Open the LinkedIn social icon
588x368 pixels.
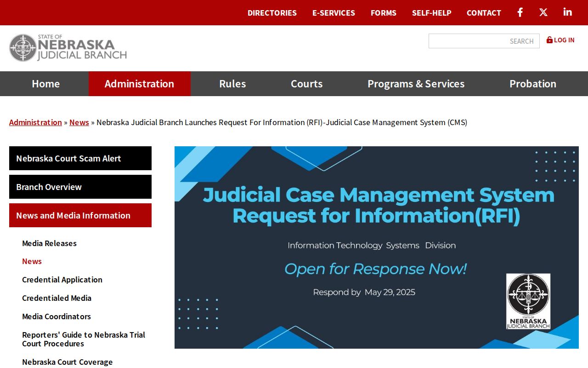click(568, 12)
